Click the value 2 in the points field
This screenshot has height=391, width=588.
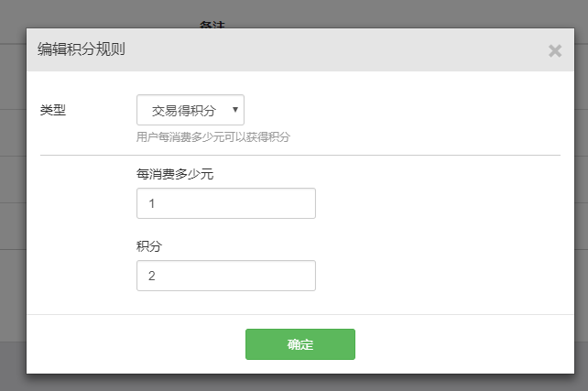[151, 275]
